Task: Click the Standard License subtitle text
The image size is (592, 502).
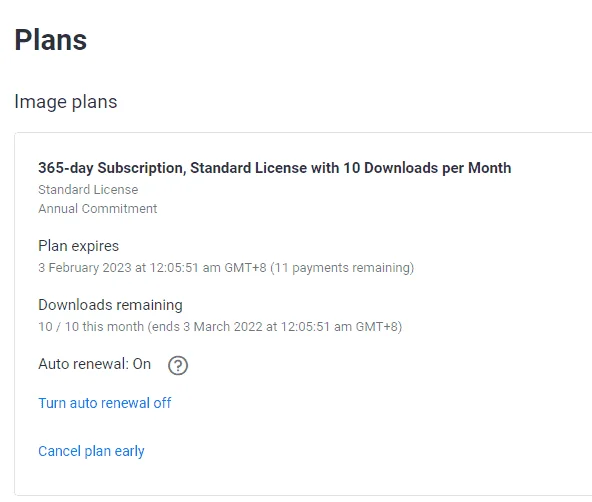Action: pyautogui.click(x=88, y=189)
